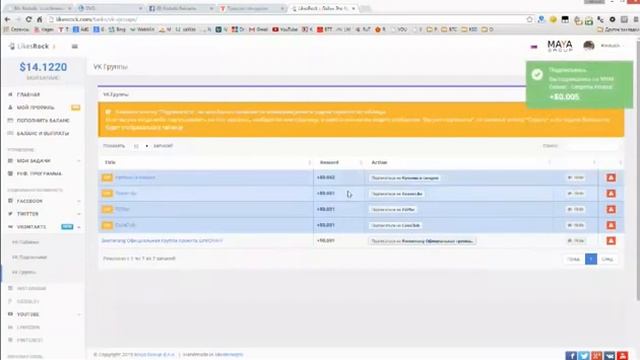Click the next page pagination button

pos(607,259)
